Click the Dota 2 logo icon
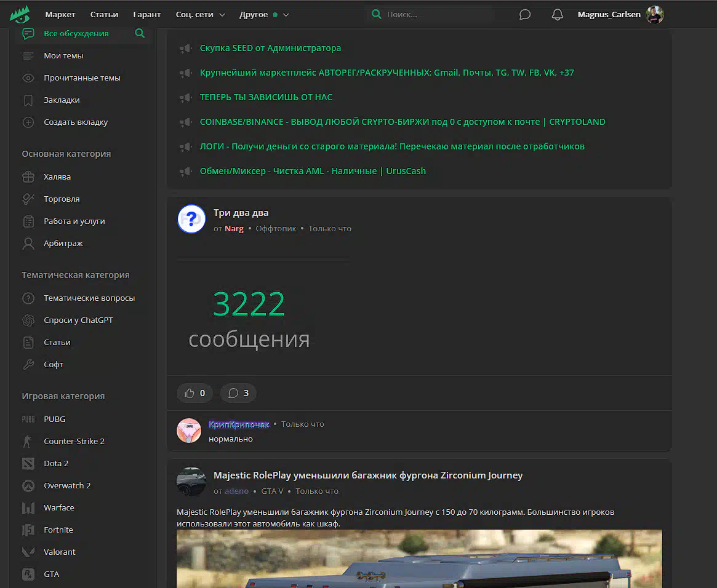 click(28, 463)
